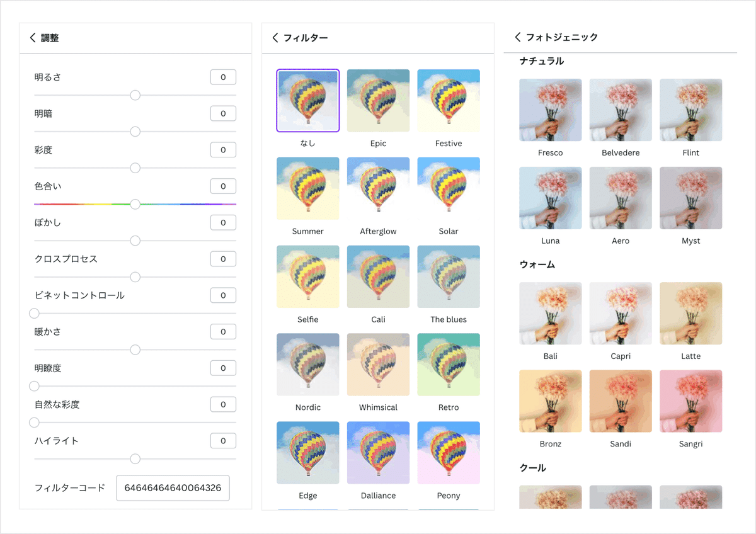The image size is (756, 534).
Task: Click the 彩度 value box
Action: (x=223, y=150)
